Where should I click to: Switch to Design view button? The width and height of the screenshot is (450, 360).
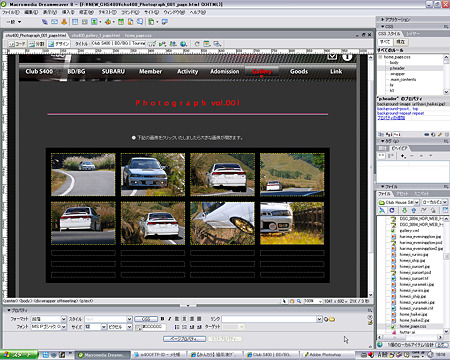click(58, 44)
